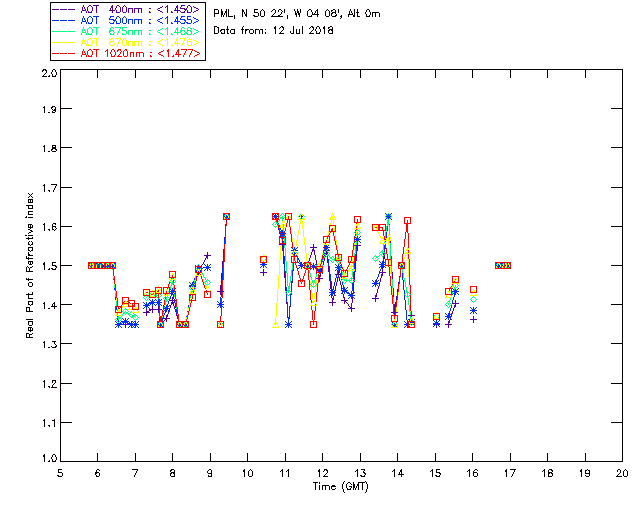Click the x-axis tick label 6
Image resolution: width=640 pixels, height=512 pixels.
[98, 473]
